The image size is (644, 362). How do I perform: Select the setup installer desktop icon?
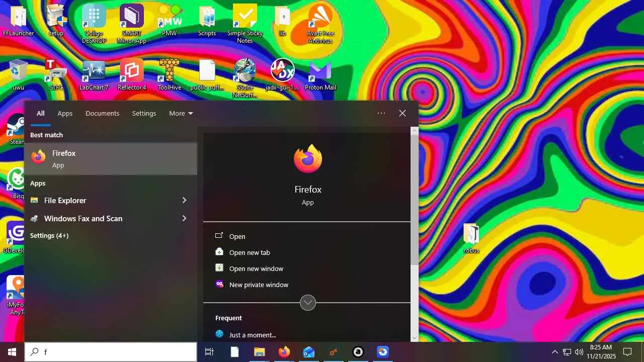click(x=56, y=21)
